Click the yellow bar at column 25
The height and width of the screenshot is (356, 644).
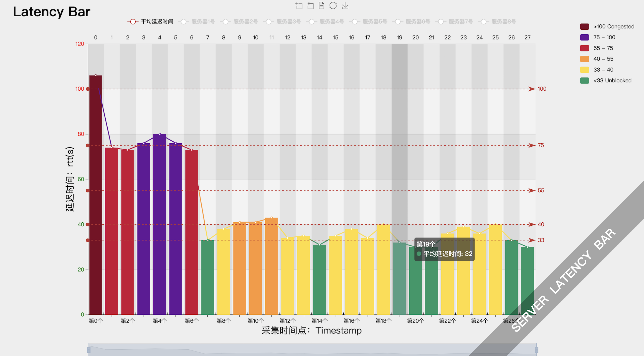click(496, 269)
